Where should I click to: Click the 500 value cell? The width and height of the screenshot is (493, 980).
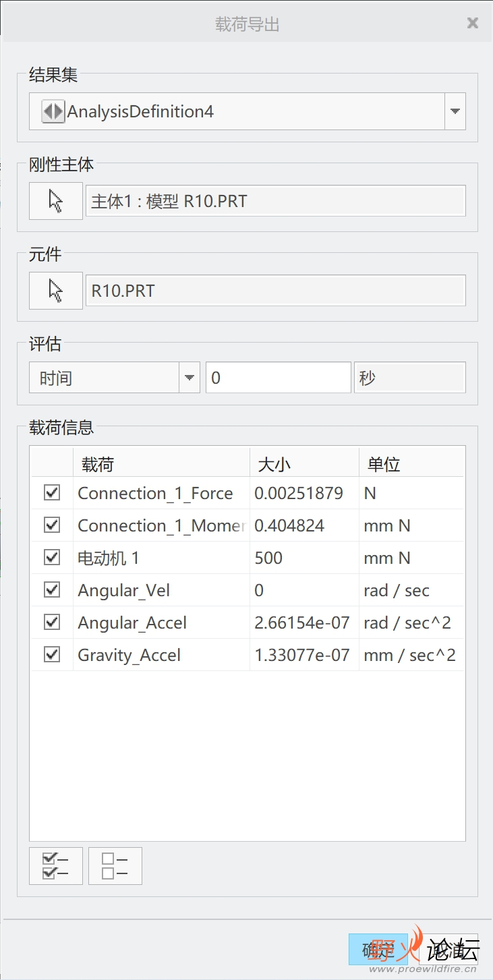(x=304, y=558)
